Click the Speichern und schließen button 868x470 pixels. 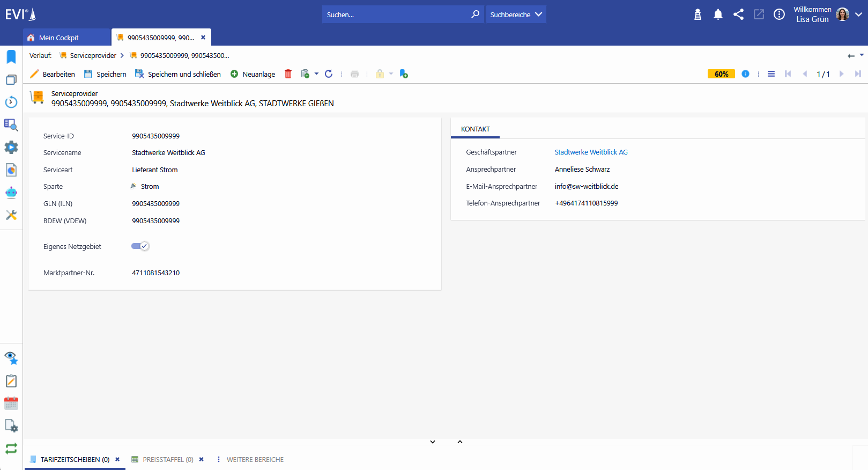(x=178, y=74)
